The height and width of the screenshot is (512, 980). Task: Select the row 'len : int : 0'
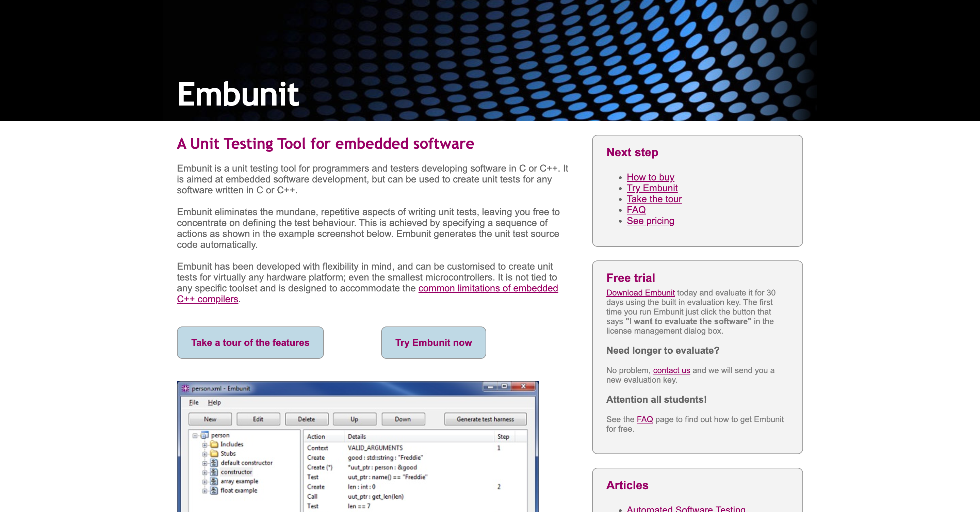pyautogui.click(x=415, y=487)
